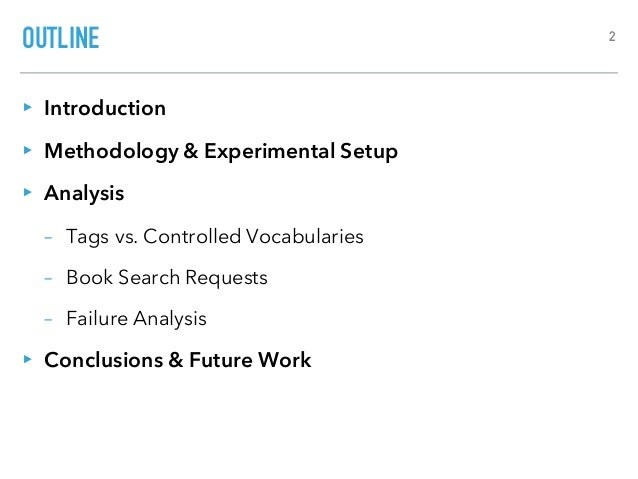The width and height of the screenshot is (638, 479).
Task: Click the horizontal divider line under title
Action: pyautogui.click(x=319, y=73)
